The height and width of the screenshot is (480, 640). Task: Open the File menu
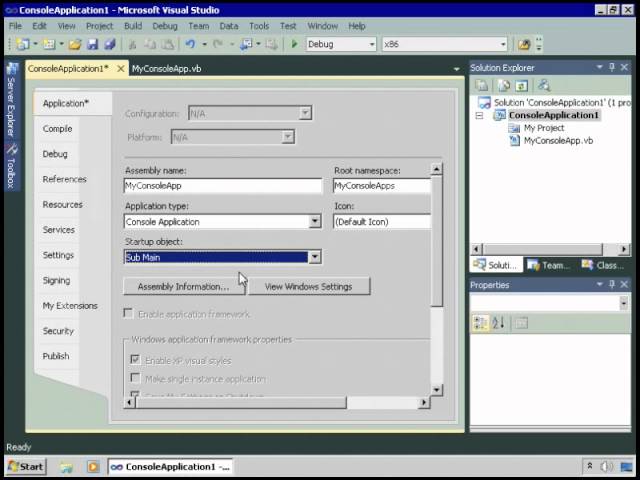pyautogui.click(x=16, y=26)
